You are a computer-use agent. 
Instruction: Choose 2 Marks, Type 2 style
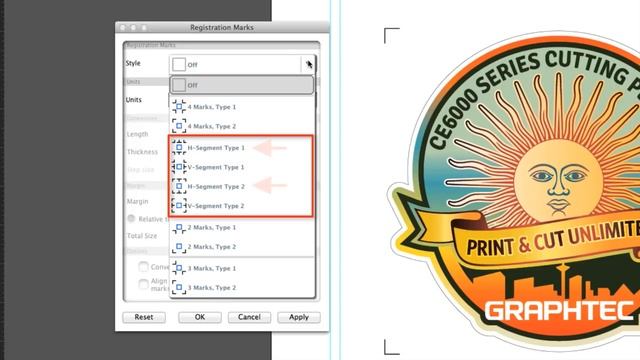242,247
